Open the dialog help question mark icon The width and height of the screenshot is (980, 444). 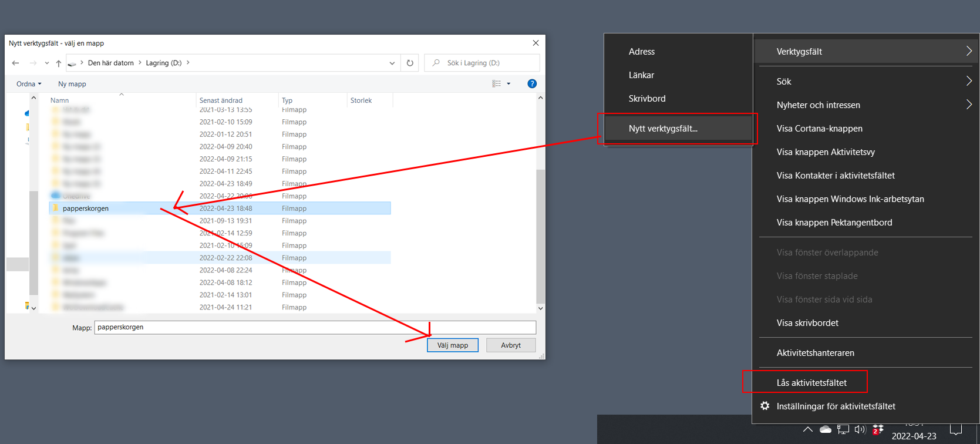[532, 84]
